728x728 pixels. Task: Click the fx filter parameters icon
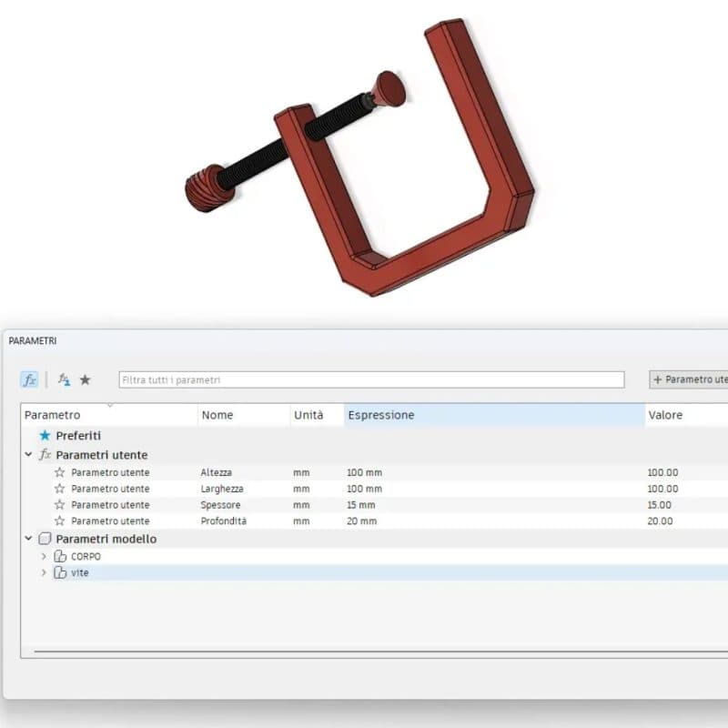[x=31, y=379]
